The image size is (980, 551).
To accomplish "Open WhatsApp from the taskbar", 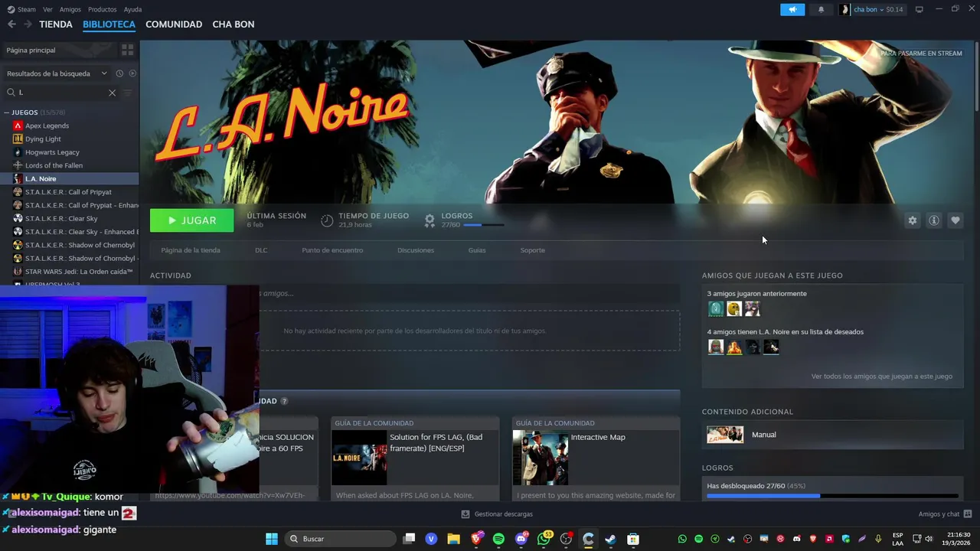I will click(544, 539).
